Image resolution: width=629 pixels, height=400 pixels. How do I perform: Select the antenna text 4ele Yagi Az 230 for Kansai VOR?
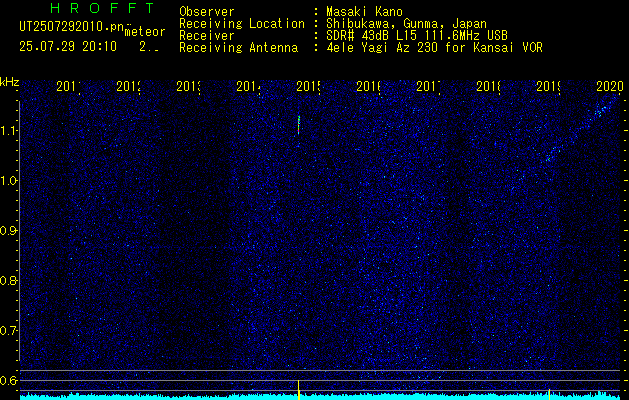tap(434, 47)
